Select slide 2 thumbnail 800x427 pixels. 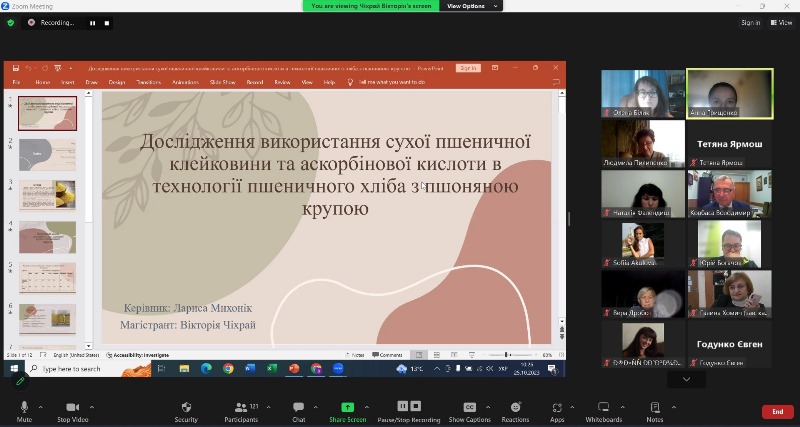(x=47, y=155)
